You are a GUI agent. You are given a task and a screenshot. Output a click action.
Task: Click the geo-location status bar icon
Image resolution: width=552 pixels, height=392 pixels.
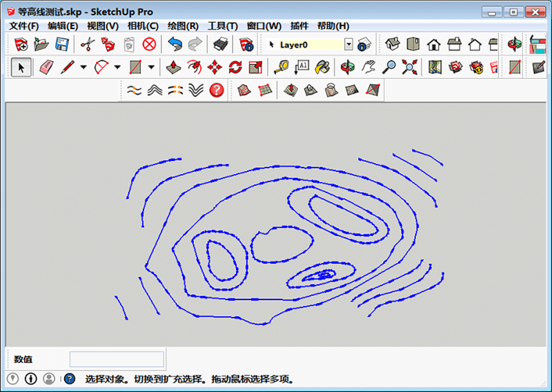pos(13,379)
